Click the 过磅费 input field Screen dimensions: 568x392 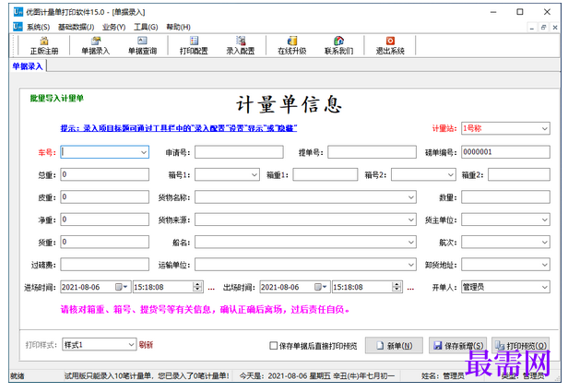tap(105, 265)
